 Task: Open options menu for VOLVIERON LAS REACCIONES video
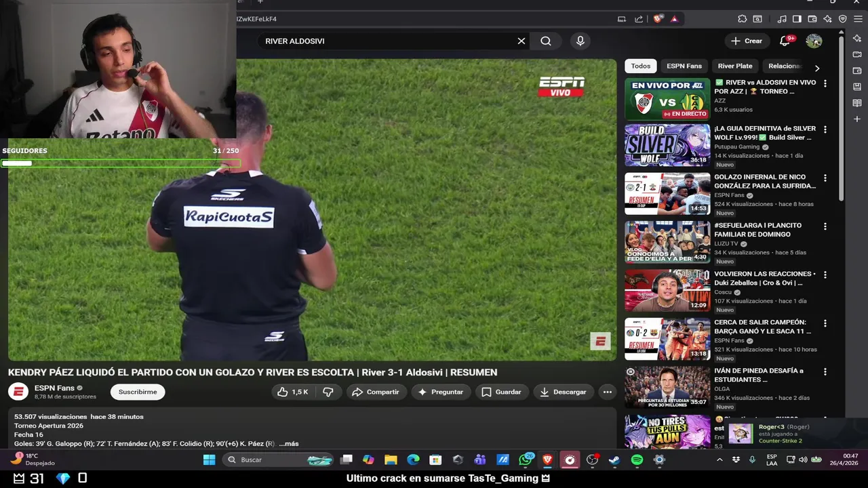click(825, 275)
